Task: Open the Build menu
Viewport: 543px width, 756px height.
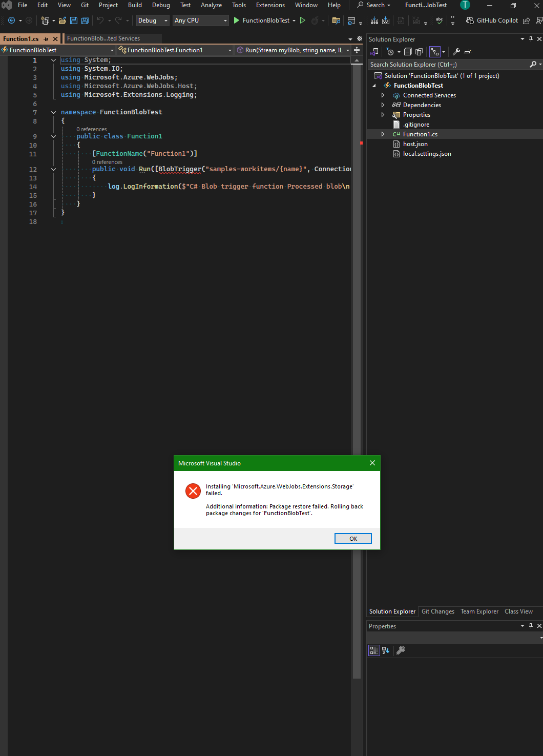Action: point(135,5)
